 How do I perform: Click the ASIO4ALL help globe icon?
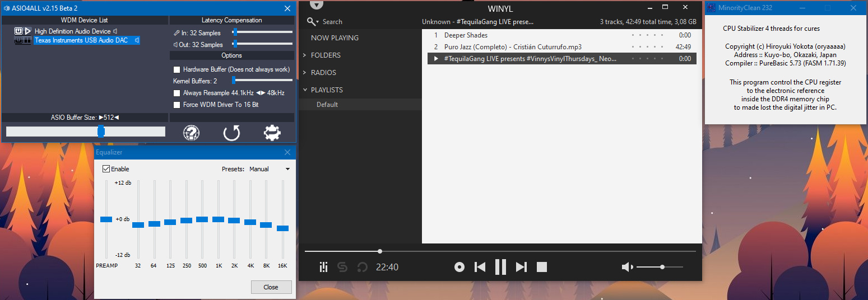(192, 133)
